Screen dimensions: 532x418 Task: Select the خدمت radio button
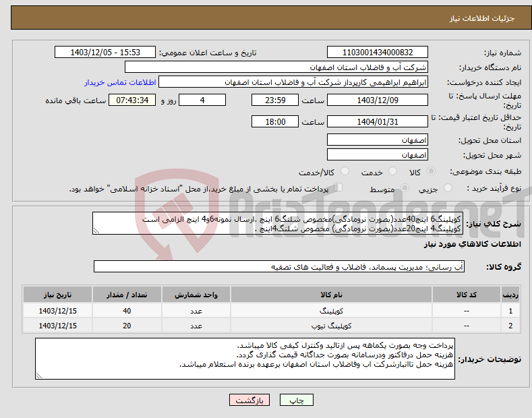click(x=392, y=171)
